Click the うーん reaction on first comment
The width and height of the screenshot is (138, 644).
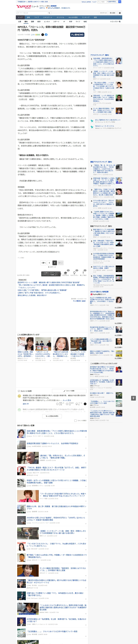point(79,404)
